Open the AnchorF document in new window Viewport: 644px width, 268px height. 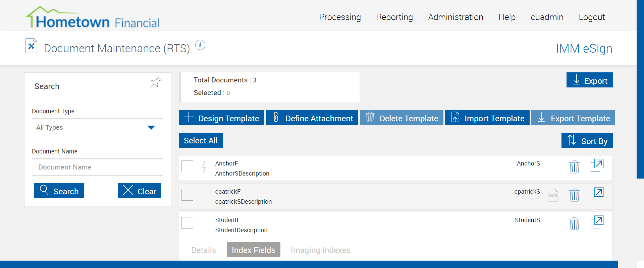tap(597, 165)
